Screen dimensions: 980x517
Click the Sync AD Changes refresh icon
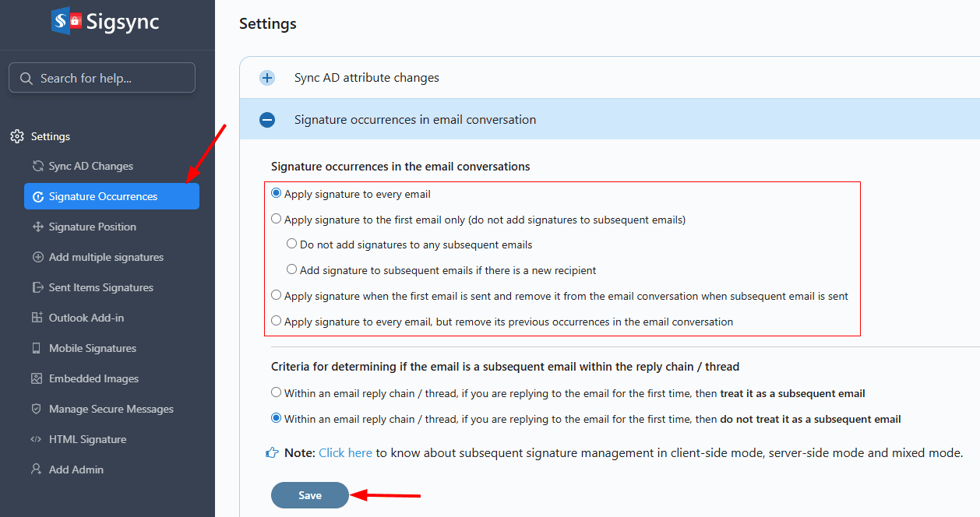coord(37,167)
